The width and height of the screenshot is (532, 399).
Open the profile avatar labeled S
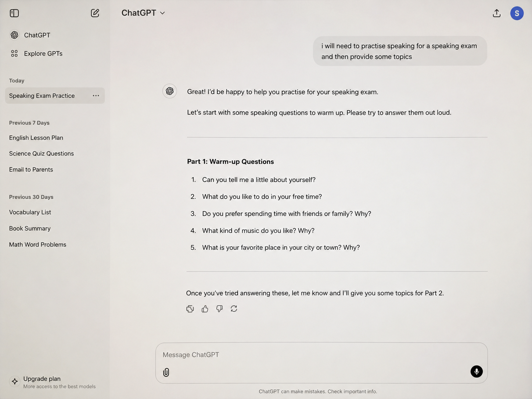(517, 13)
